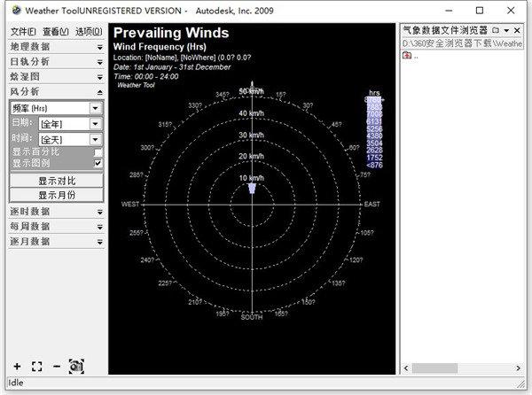Image resolution: width=532 pixels, height=395 pixels.
Task: Click the parent folder up icon
Action: (407, 56)
